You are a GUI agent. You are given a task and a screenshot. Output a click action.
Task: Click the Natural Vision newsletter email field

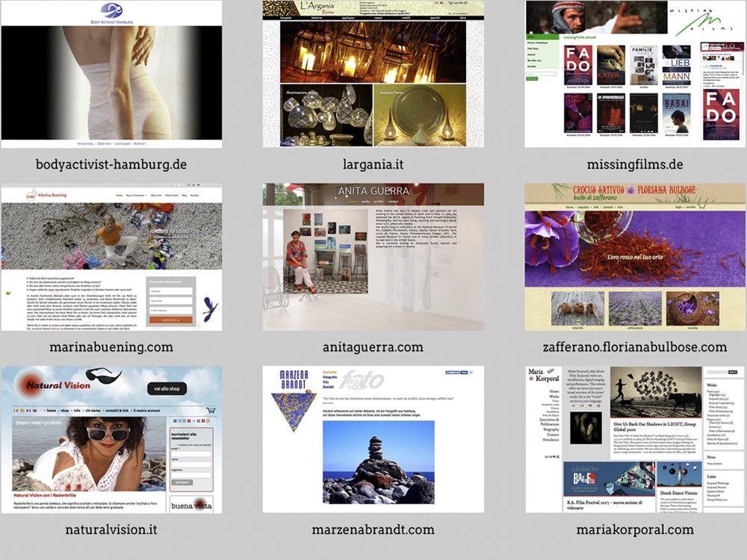[x=191, y=454]
